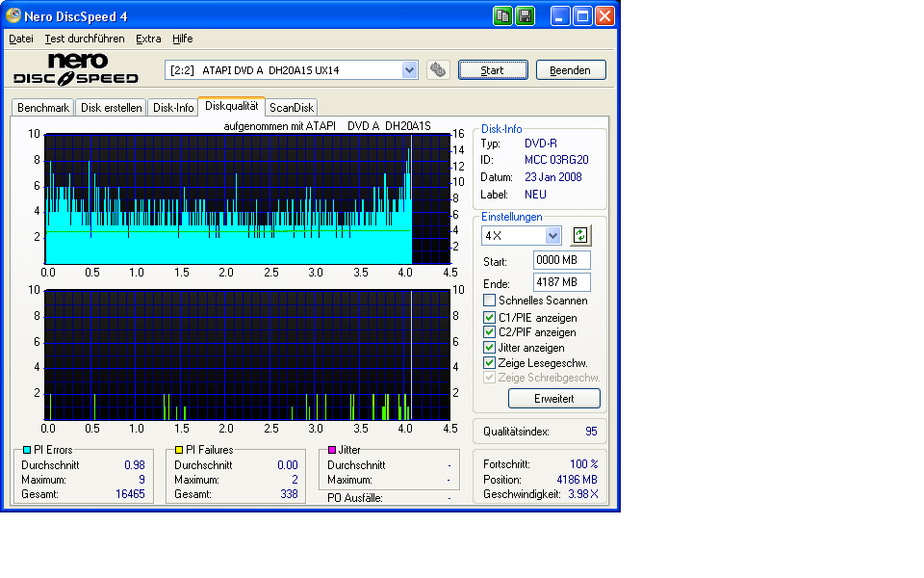This screenshot has height=578, width=924.
Task: Open the Benchmark tab
Action: click(x=43, y=108)
